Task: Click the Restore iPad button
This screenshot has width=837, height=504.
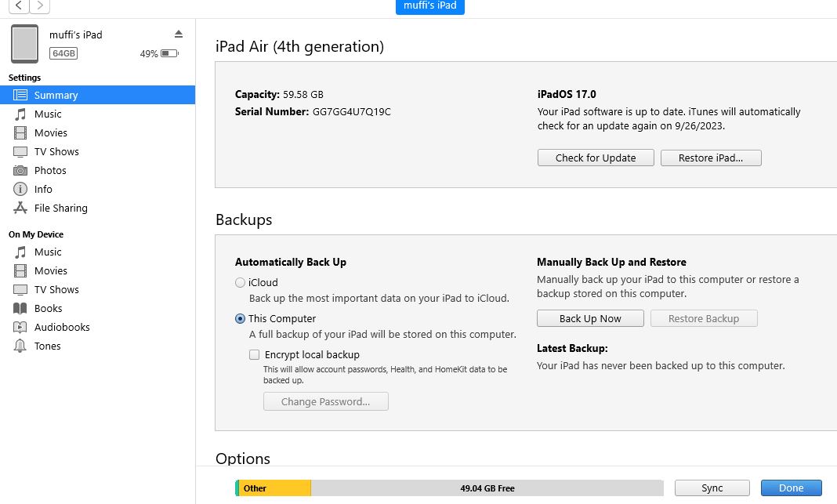Action: [x=711, y=158]
